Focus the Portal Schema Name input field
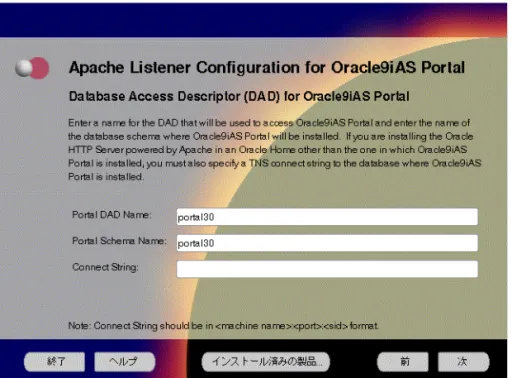 click(327, 243)
